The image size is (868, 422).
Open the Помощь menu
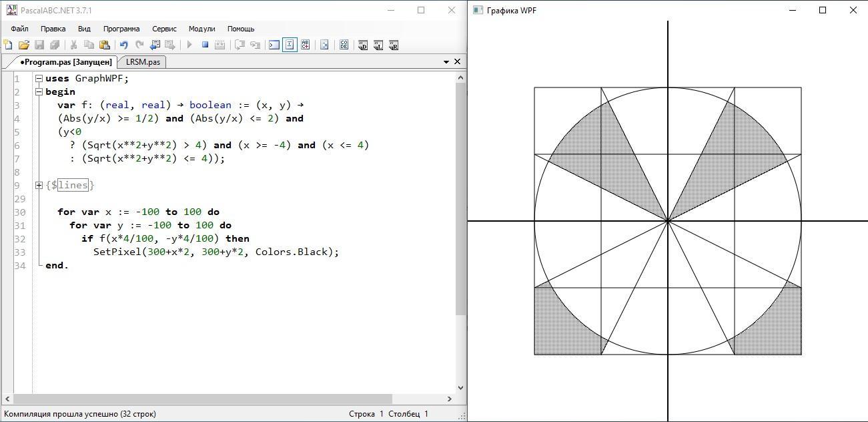[241, 29]
